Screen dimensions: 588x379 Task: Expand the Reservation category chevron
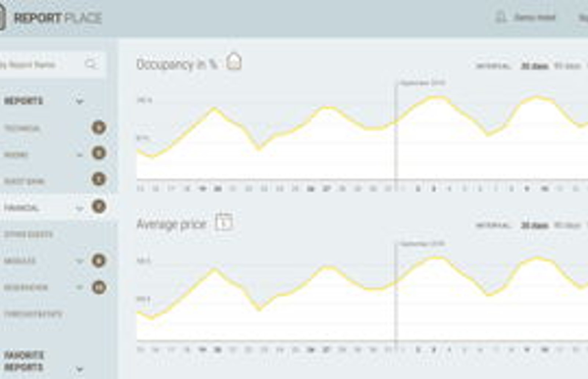[79, 287]
